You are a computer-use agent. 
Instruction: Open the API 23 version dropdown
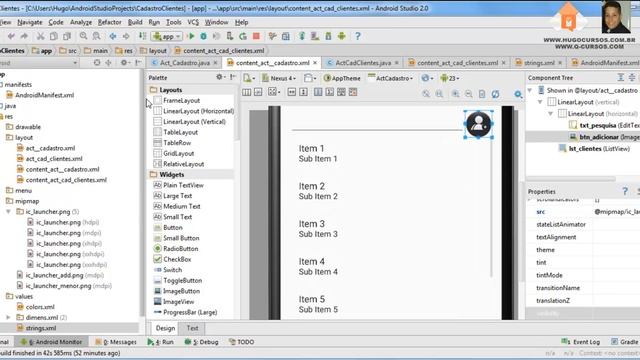(x=450, y=78)
